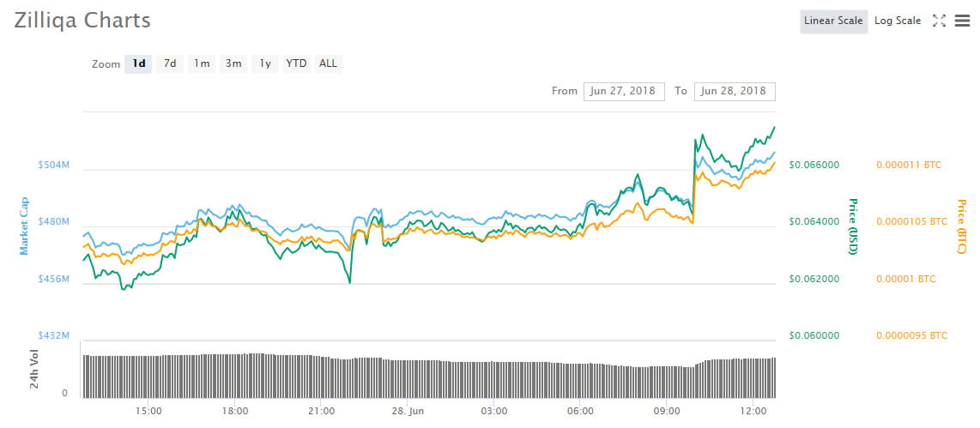The width and height of the screenshot is (980, 428).
Task: Edit the From date field Jun 27, 2018
Action: [x=624, y=91]
